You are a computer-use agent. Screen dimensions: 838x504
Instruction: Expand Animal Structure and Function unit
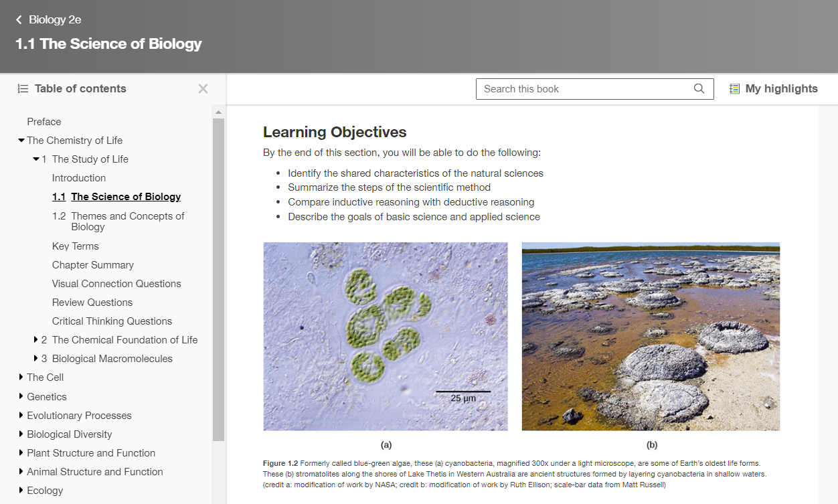pos(21,471)
